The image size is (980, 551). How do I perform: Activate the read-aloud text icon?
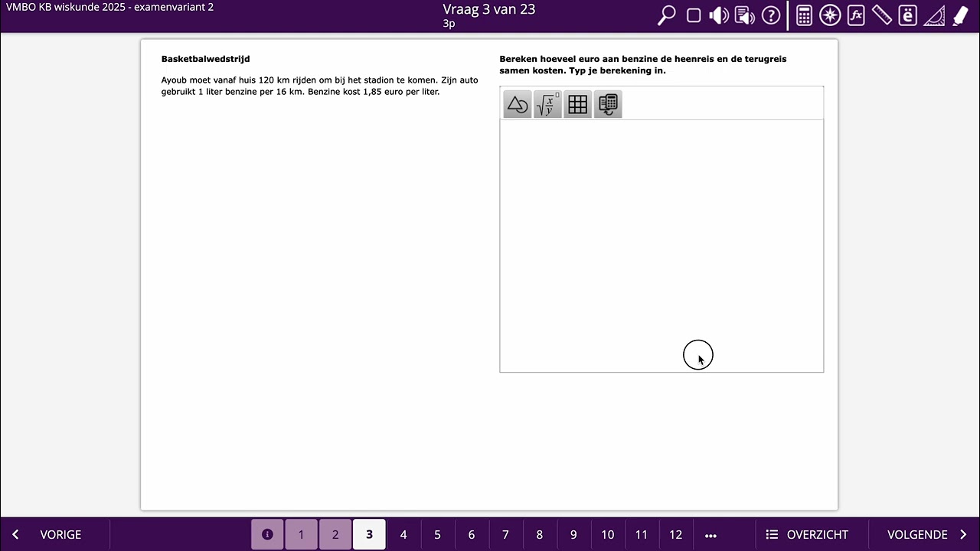(x=744, y=15)
